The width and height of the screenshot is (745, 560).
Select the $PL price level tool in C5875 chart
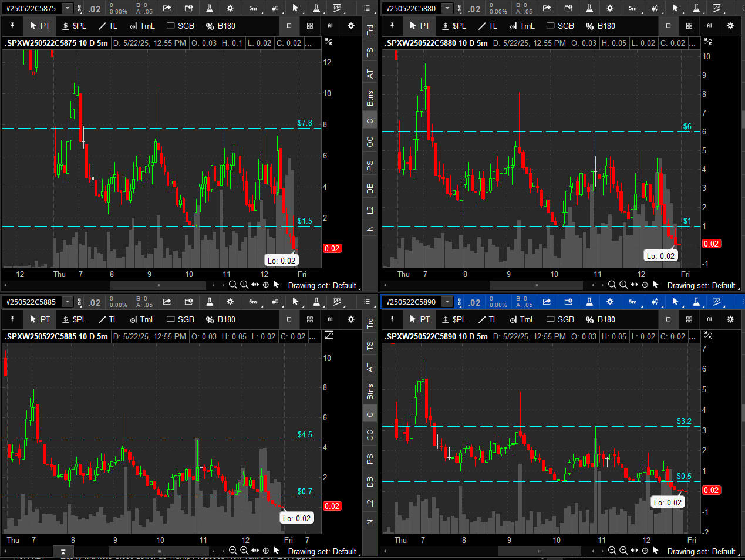74,26
